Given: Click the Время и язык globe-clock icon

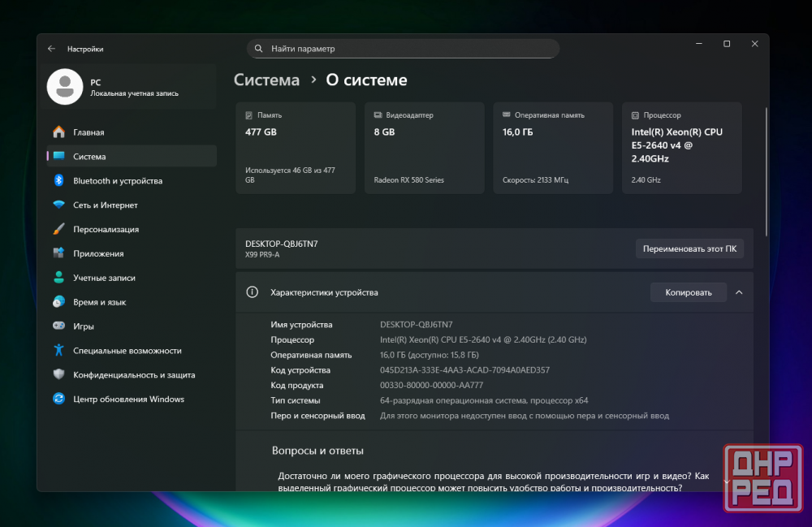Looking at the screenshot, I should click(59, 302).
